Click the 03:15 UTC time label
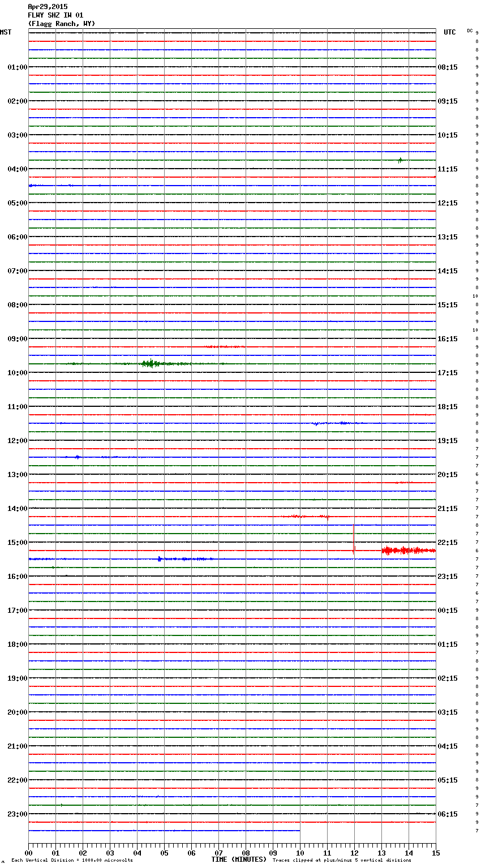The image size is (481, 868). coord(448,712)
